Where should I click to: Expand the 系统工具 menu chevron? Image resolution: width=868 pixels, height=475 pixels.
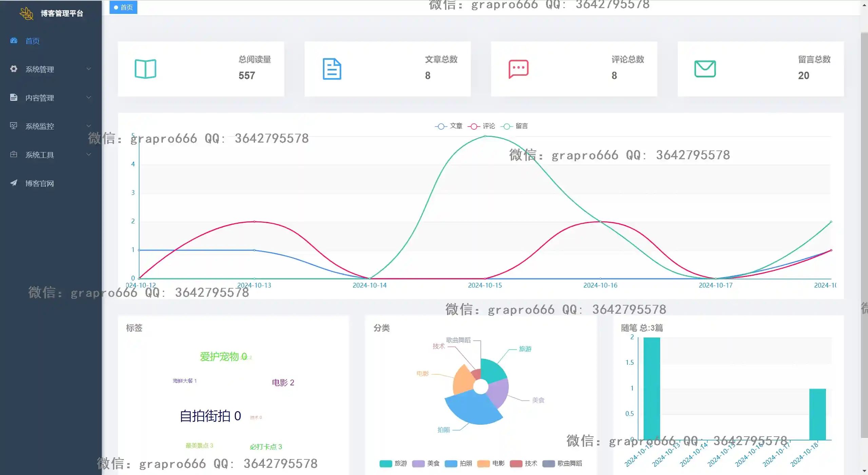coord(89,154)
